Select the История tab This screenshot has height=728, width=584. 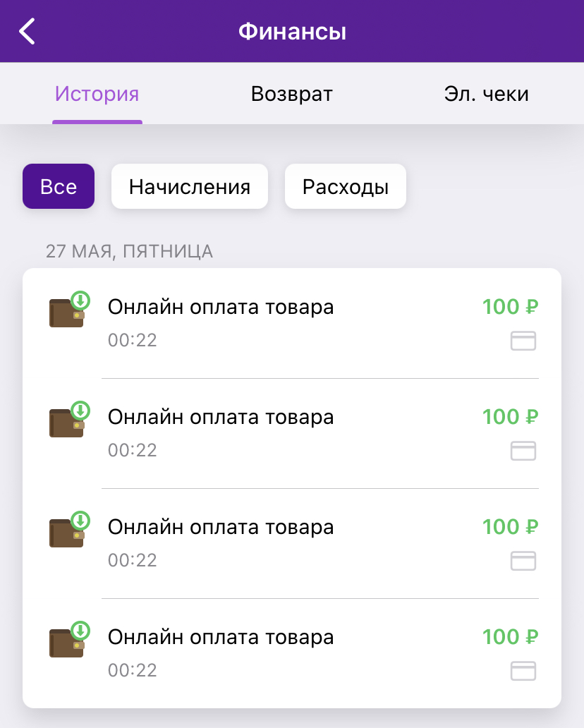tap(97, 94)
